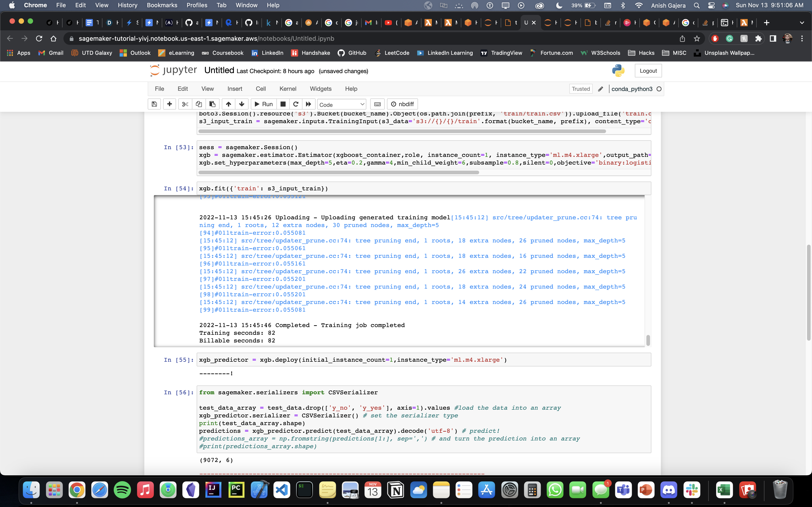Open the cell type Code dropdown
The image size is (812, 507).
click(341, 104)
